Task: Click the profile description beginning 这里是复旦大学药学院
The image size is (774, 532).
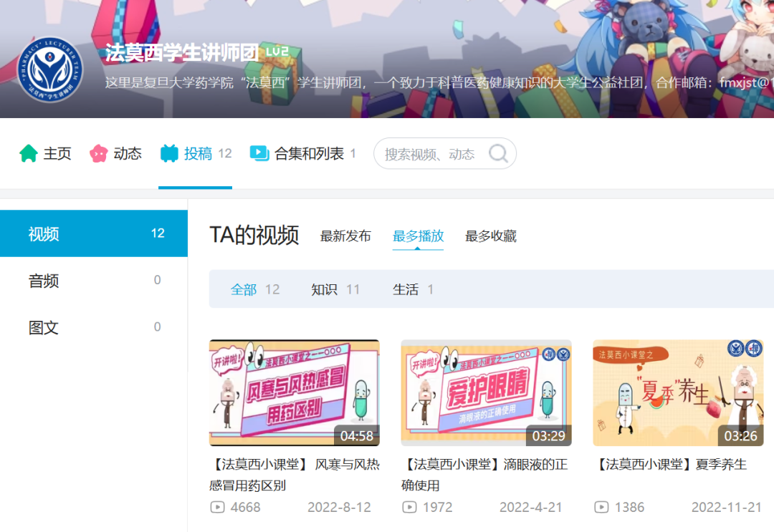Action: [439, 82]
